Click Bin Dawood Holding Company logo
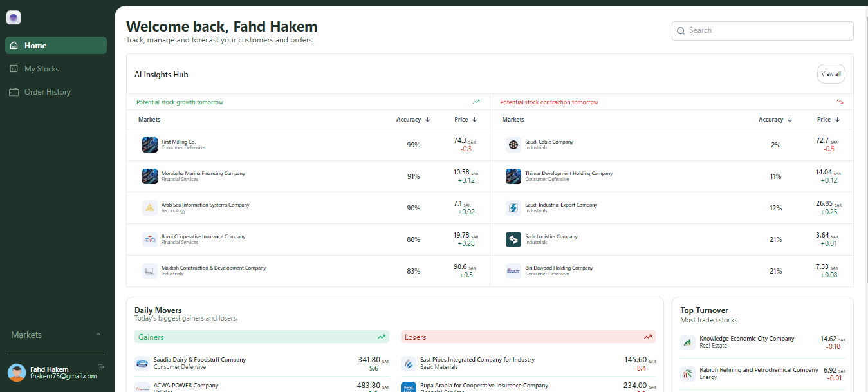The height and width of the screenshot is (392, 868). 513,271
